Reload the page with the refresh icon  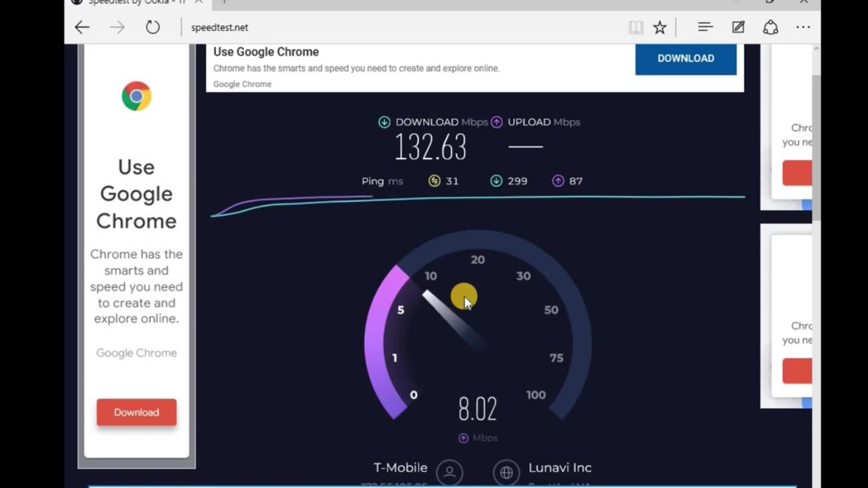[x=153, y=27]
